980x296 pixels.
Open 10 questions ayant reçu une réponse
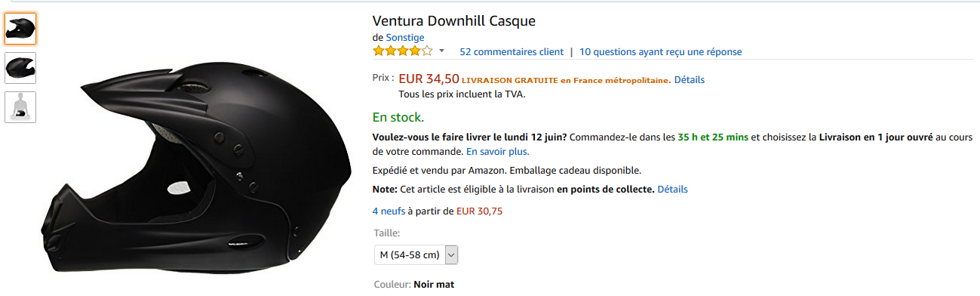[x=660, y=52]
